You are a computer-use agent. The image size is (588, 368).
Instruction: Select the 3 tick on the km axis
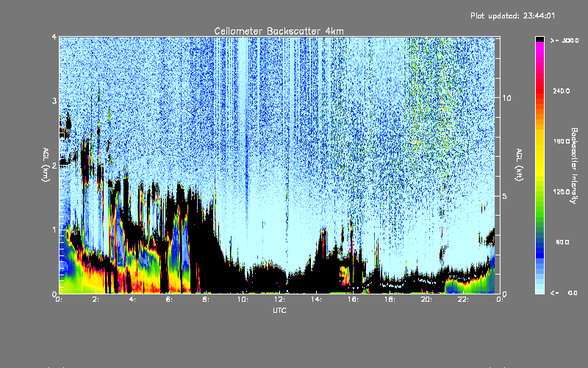(54, 101)
